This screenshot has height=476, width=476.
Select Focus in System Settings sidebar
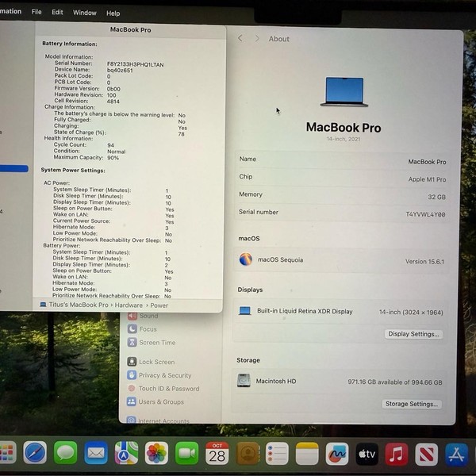click(142, 329)
